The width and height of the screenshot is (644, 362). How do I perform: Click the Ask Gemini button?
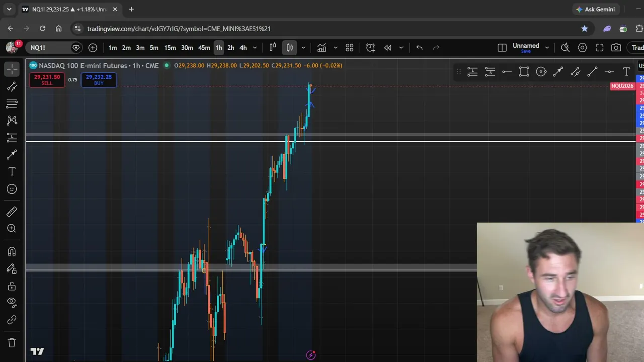point(596,9)
